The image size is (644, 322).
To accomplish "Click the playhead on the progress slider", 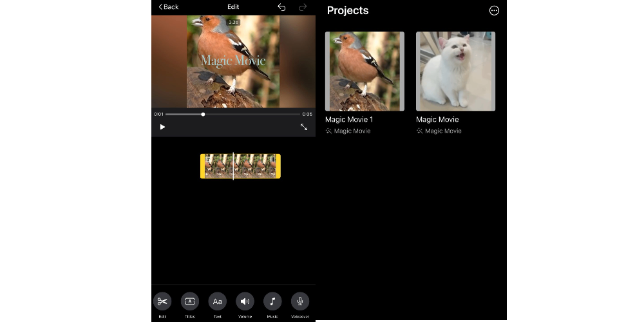I will tap(203, 114).
